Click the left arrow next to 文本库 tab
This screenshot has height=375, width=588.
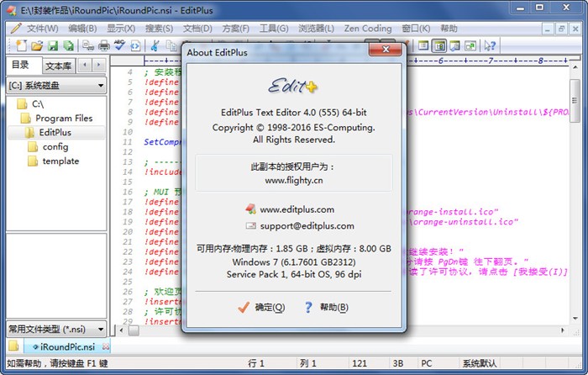pos(85,66)
